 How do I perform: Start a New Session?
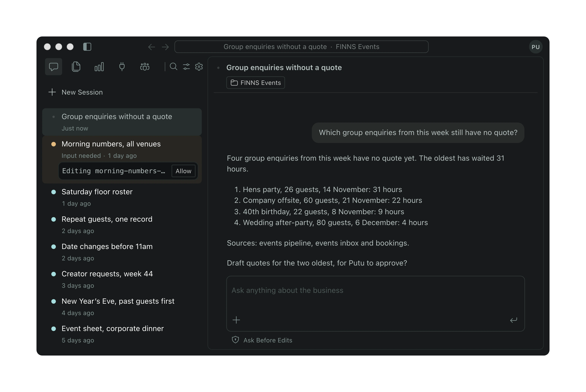(x=76, y=92)
